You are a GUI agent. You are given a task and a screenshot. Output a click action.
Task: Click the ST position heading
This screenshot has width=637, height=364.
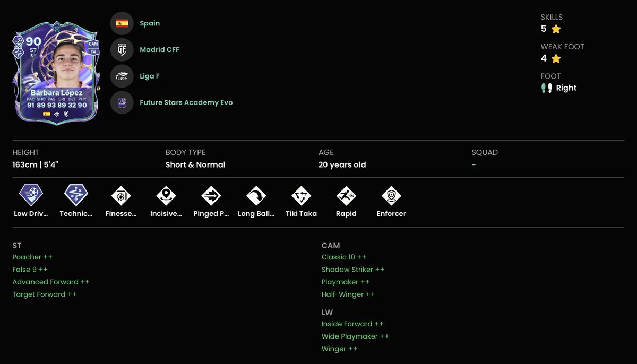(x=17, y=246)
